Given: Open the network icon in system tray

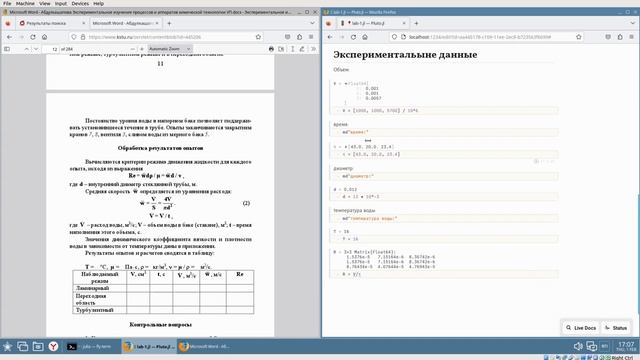Looking at the screenshot, I should point(591,347).
